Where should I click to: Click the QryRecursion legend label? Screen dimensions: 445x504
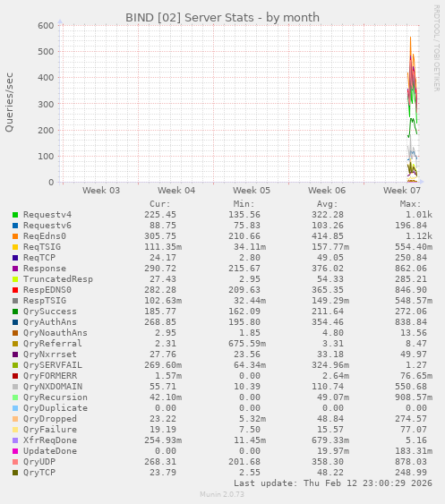click(56, 397)
